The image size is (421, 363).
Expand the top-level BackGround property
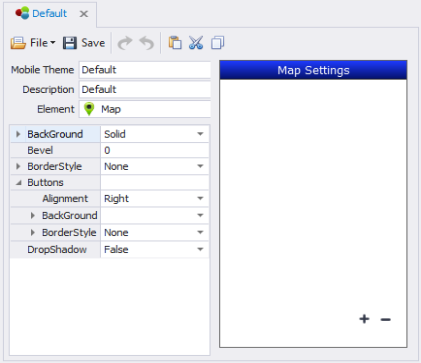pos(18,134)
